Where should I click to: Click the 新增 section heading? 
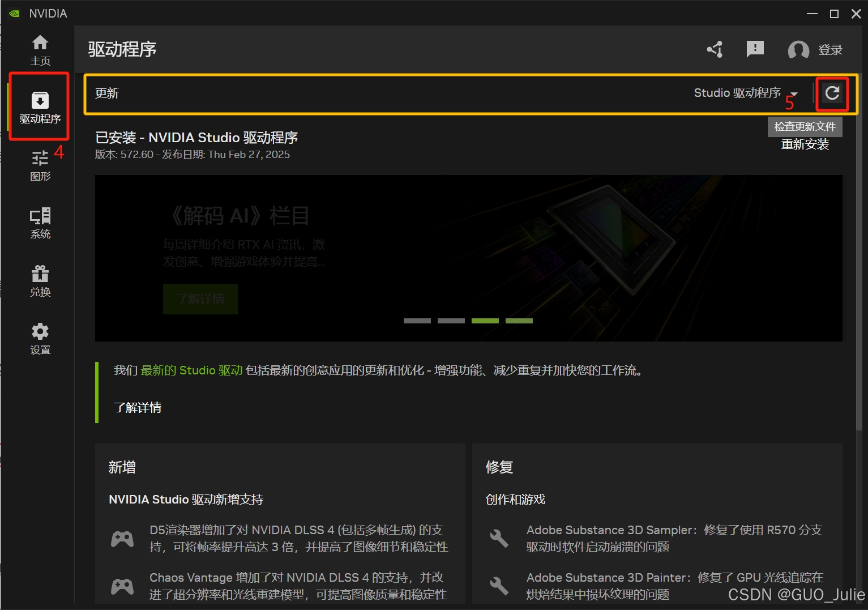pyautogui.click(x=122, y=467)
